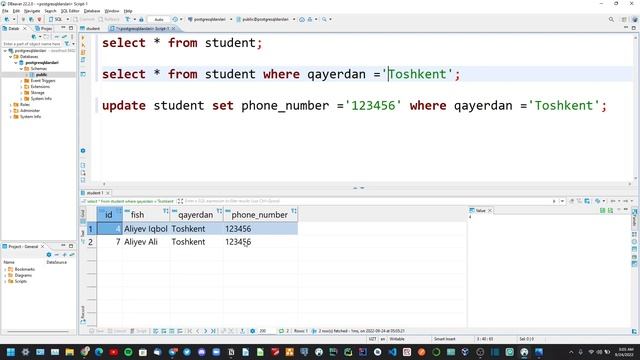Open the SQL Editor menu
The width and height of the screenshot is (640, 360).
(x=70, y=11)
